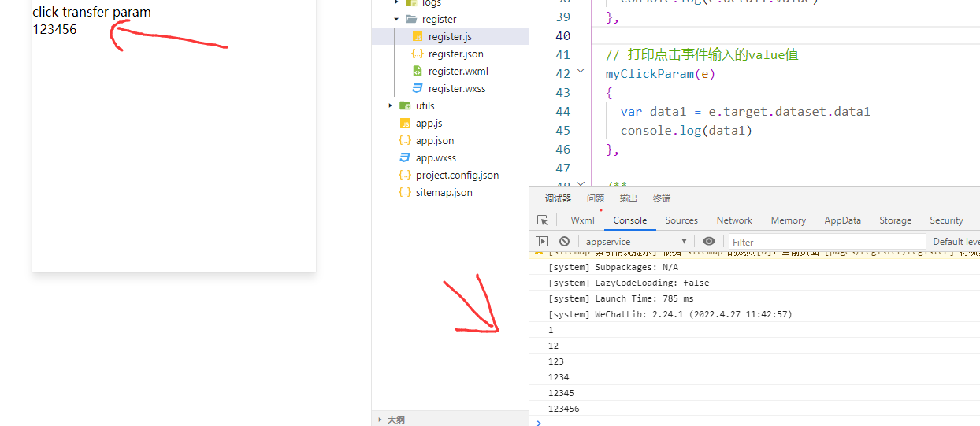
Task: Click the app.js yellow file icon
Action: coord(405,123)
